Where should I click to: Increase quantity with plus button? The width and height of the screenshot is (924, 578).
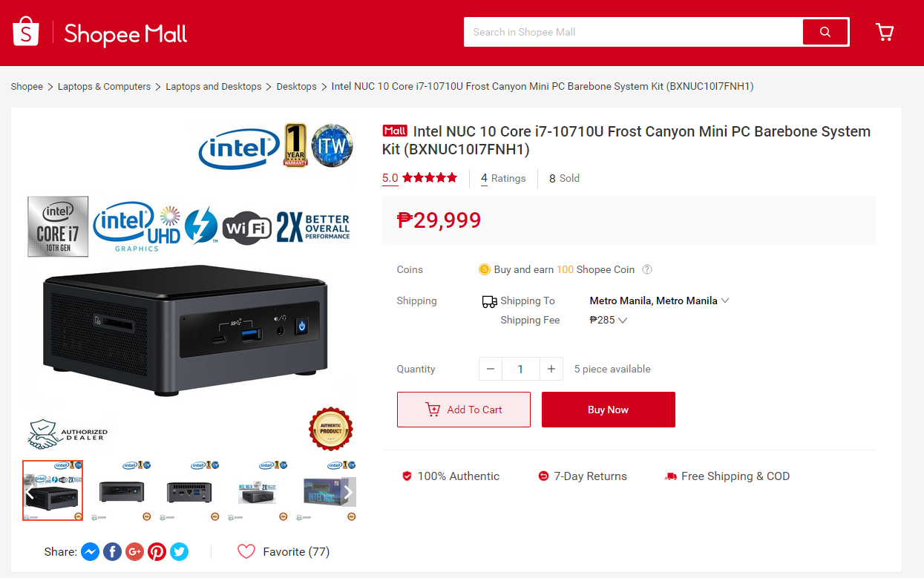[551, 369]
